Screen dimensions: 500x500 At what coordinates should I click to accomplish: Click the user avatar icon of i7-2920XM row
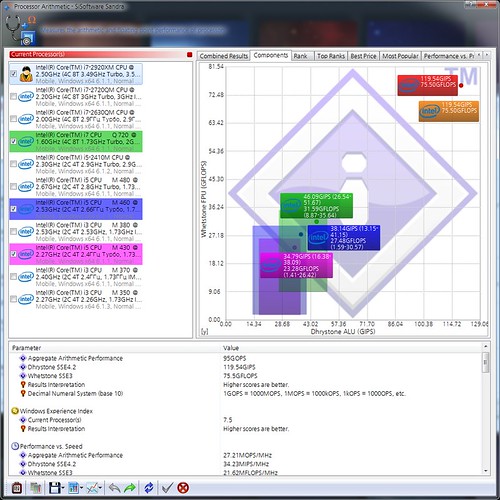26,74
